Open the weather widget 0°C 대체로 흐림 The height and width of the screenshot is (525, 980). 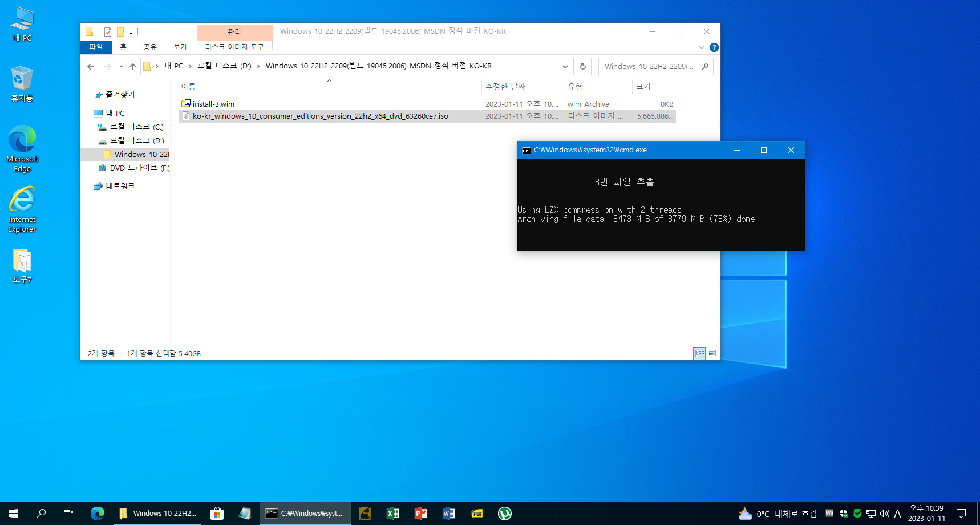777,514
